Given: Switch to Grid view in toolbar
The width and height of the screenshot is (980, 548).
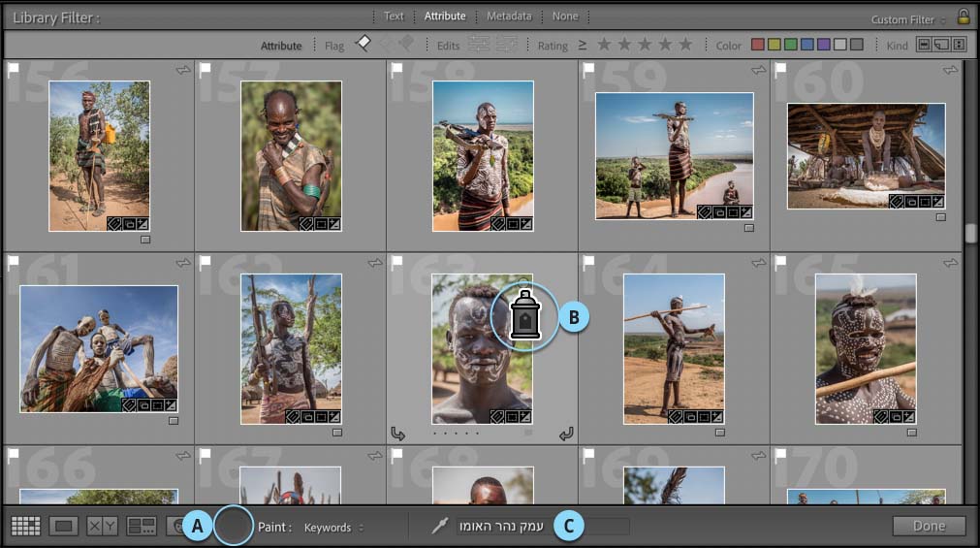Looking at the screenshot, I should pyautogui.click(x=25, y=526).
